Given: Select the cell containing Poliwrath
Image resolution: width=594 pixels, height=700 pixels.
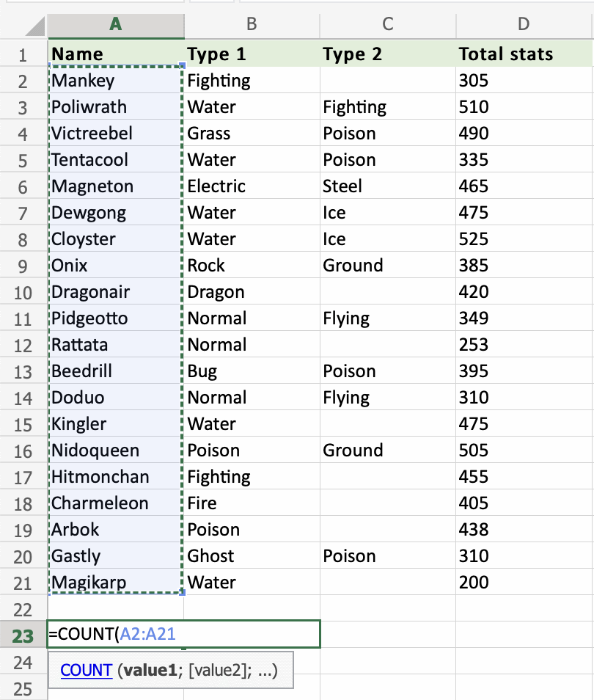Looking at the screenshot, I should pos(115,107).
